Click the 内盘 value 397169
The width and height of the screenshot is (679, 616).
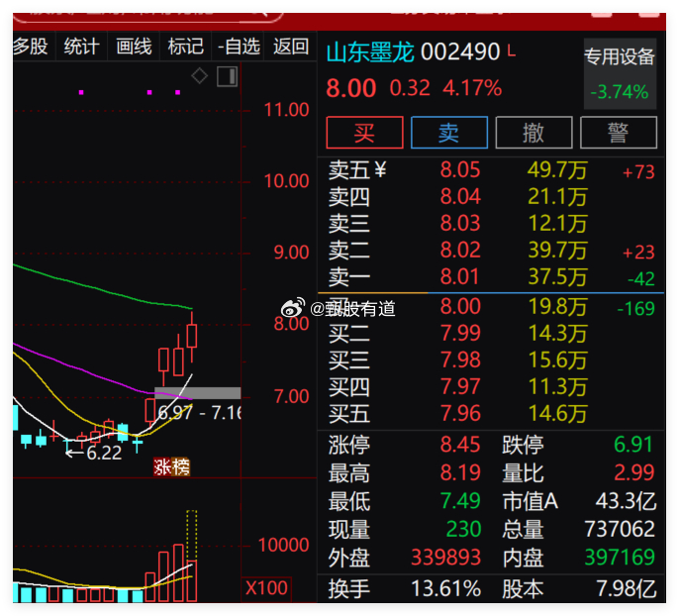coord(620,558)
